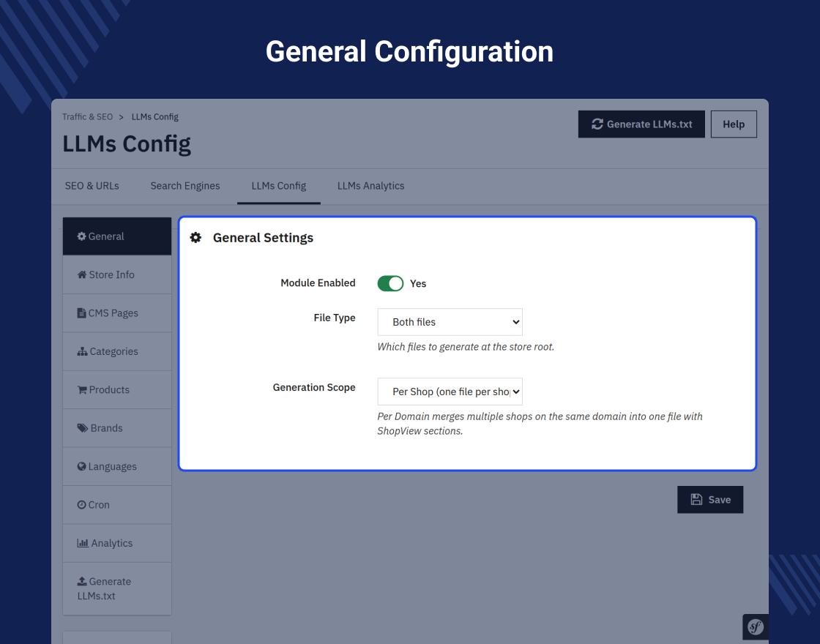Click the floppy disk icon on Save button
Screen dimensions: 820x644
(696, 500)
